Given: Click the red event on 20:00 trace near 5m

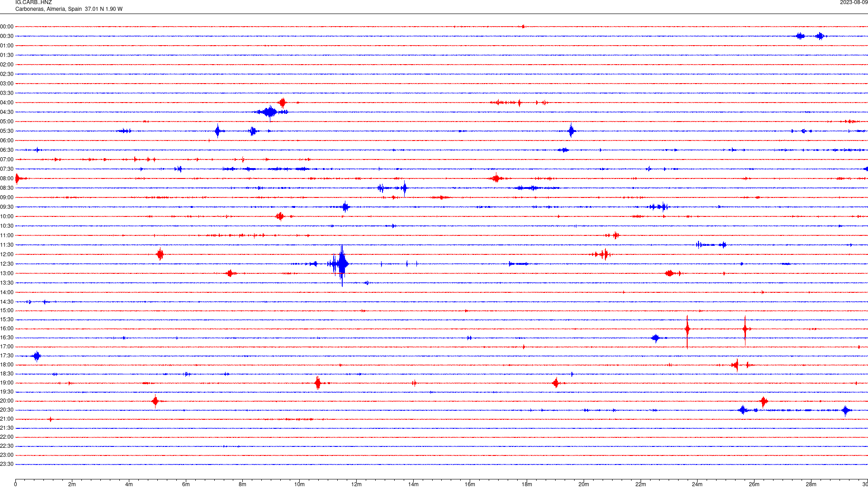Looking at the screenshot, I should tap(156, 401).
